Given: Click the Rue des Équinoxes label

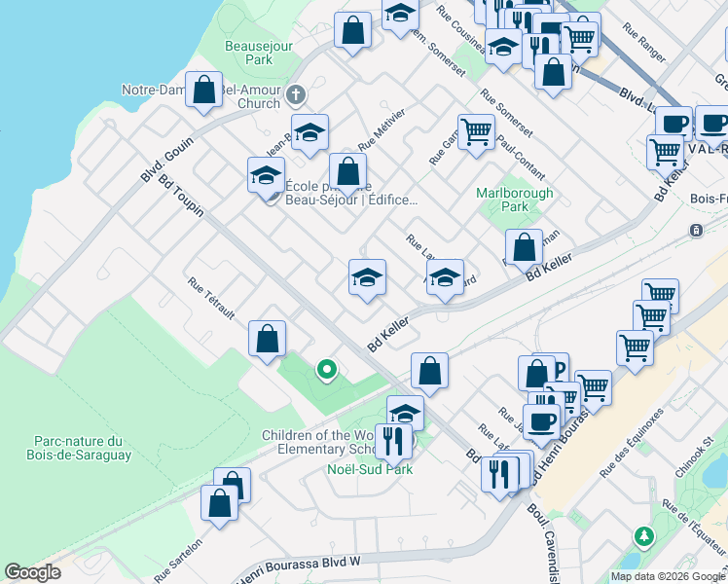Looking at the screenshot, I should [x=632, y=443].
